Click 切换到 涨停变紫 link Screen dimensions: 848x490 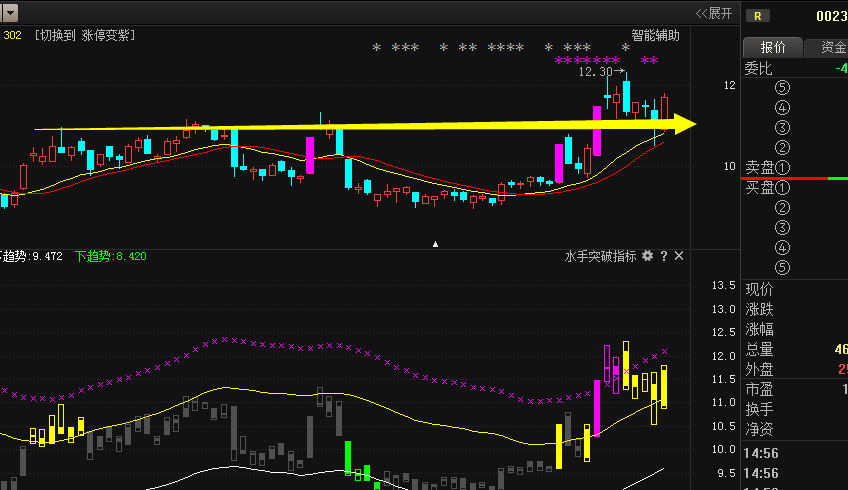pos(85,35)
